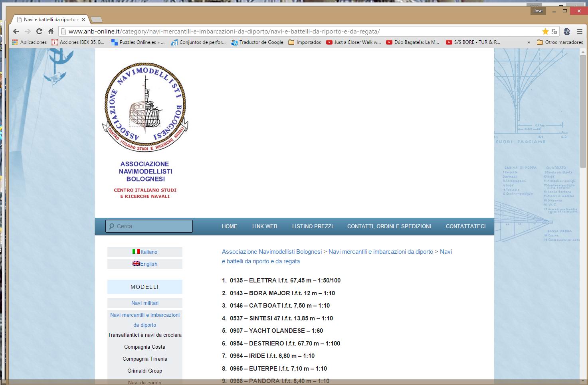
Task: Open Compagnia Costa category
Action: [145, 347]
